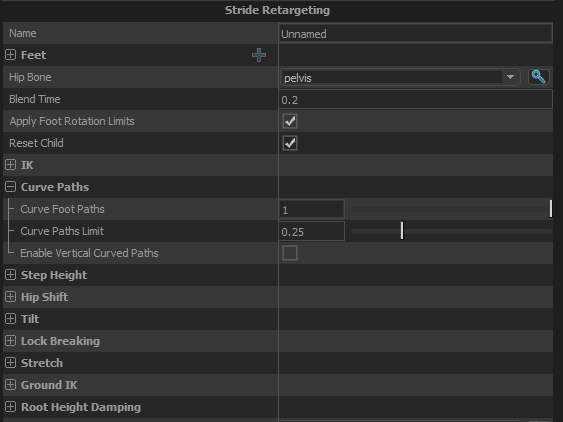Viewport: 563px width, 422px height.
Task: Click the Name field showing Unnamed
Action: 415,33
